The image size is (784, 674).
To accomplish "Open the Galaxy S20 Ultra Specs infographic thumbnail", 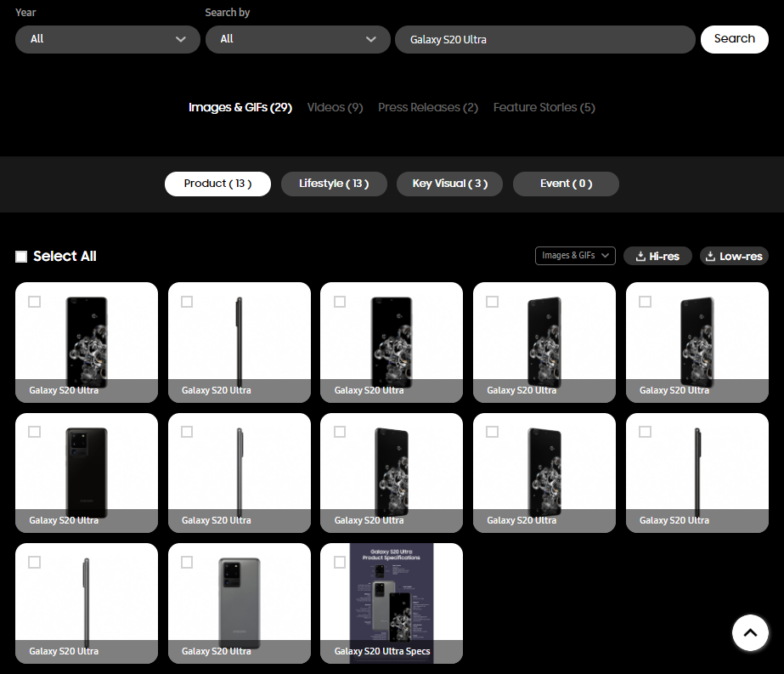I will click(392, 603).
